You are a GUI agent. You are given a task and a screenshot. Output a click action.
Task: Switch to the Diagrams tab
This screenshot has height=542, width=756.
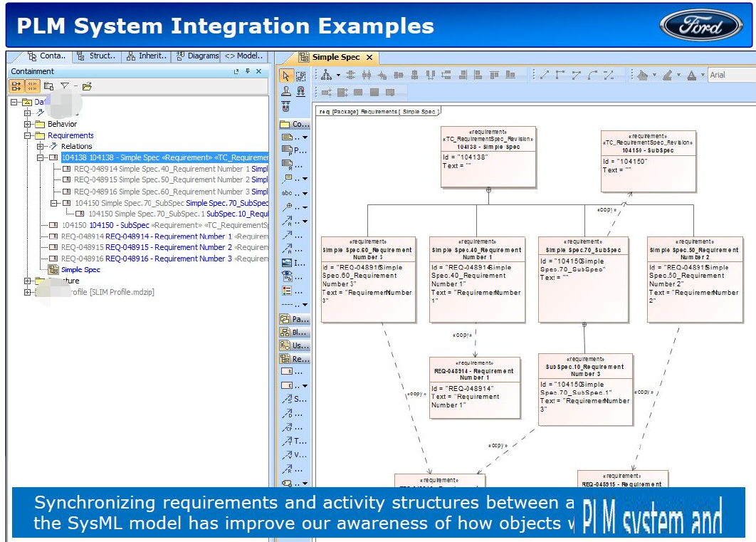pyautogui.click(x=197, y=56)
